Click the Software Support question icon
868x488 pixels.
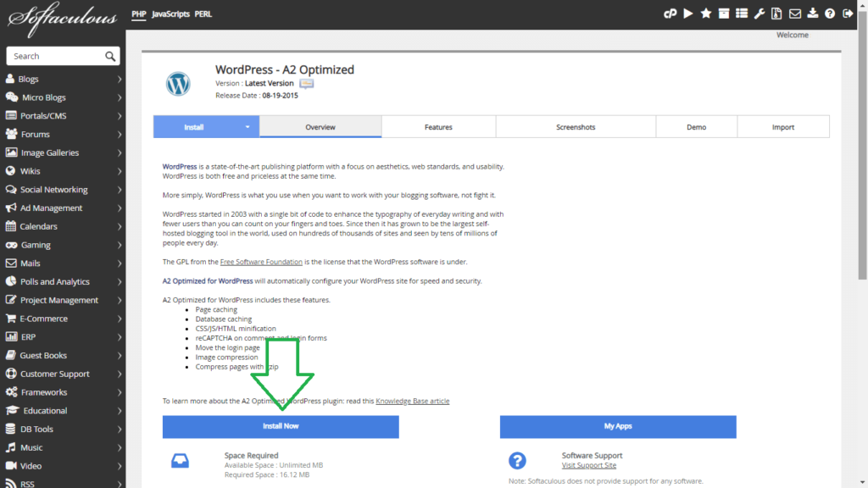tap(517, 460)
